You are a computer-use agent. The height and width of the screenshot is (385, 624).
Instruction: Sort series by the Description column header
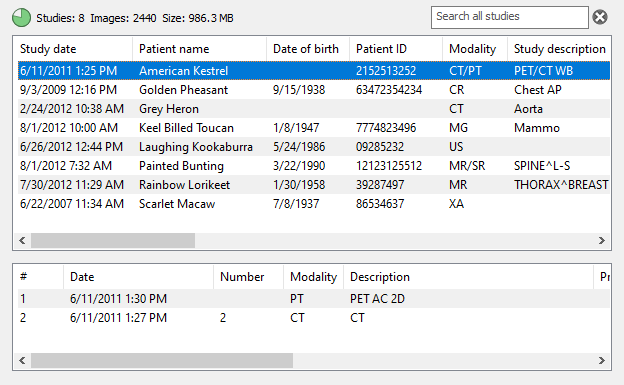468,277
